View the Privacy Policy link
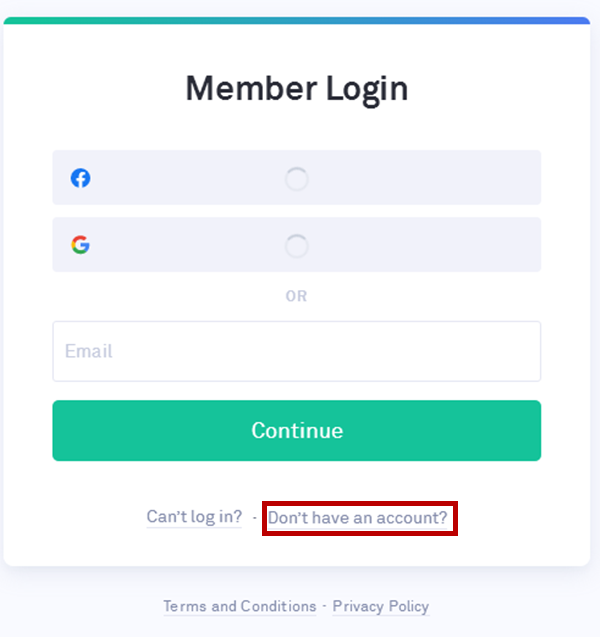The height and width of the screenshot is (637, 600). pyautogui.click(x=381, y=606)
